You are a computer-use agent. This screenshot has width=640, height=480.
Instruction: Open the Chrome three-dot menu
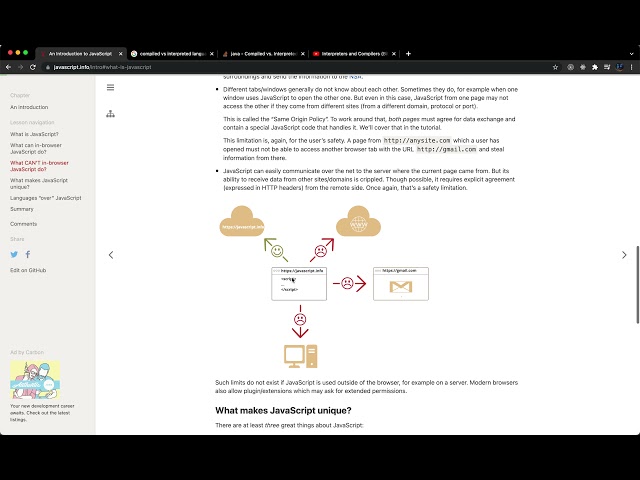[631, 67]
